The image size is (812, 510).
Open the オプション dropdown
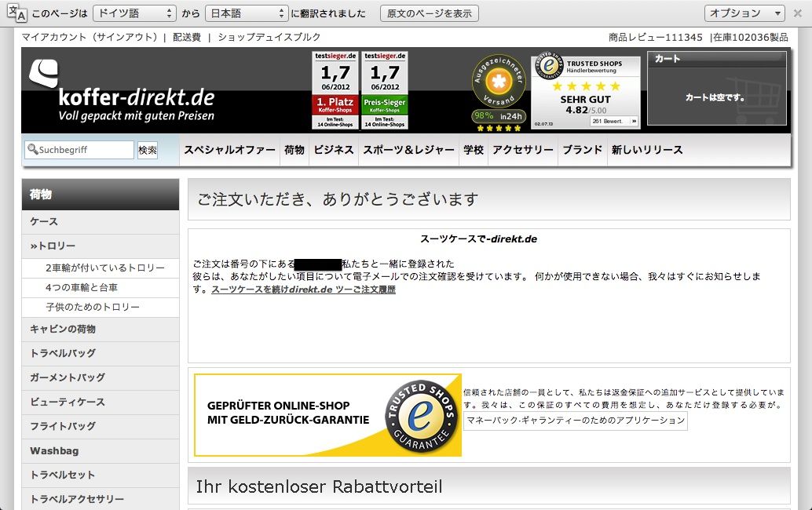pyautogui.click(x=744, y=13)
